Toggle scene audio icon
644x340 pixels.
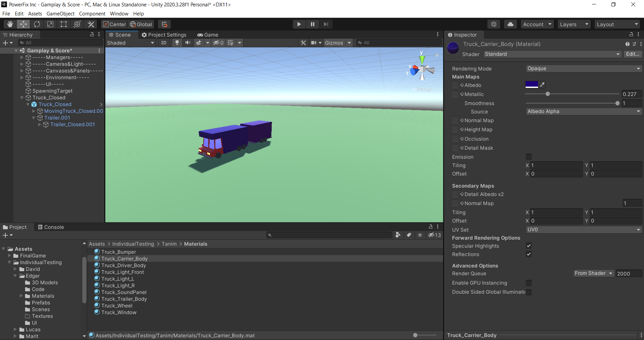pyautogui.click(x=188, y=43)
